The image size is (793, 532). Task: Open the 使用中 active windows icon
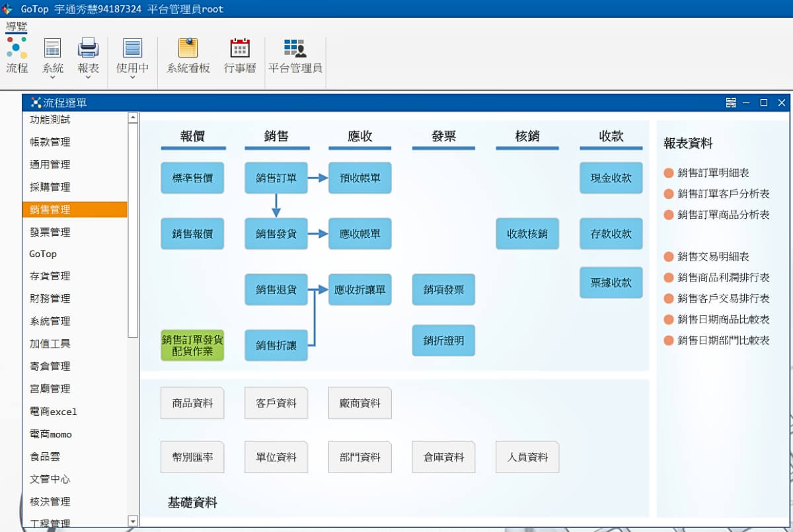(132, 48)
